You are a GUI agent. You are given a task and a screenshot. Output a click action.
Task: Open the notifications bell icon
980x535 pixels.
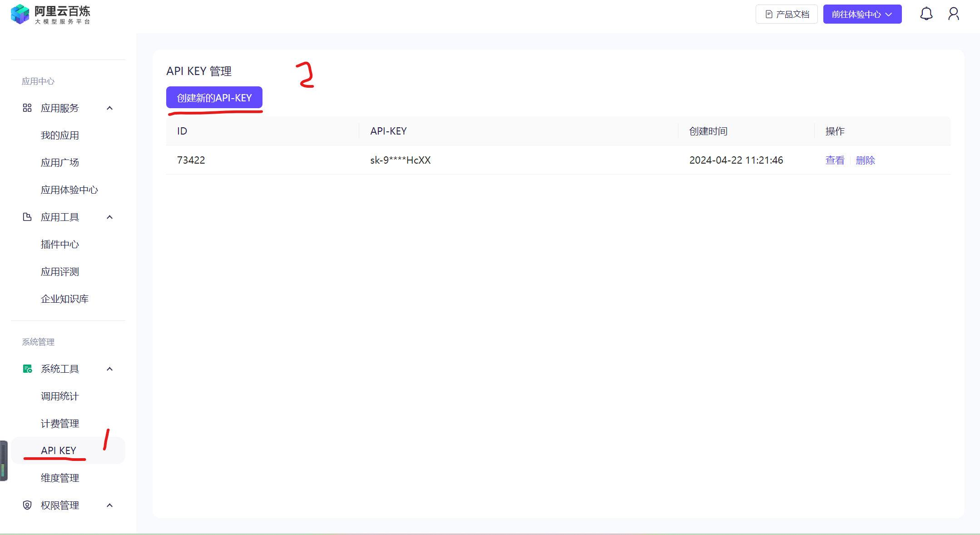click(x=926, y=14)
